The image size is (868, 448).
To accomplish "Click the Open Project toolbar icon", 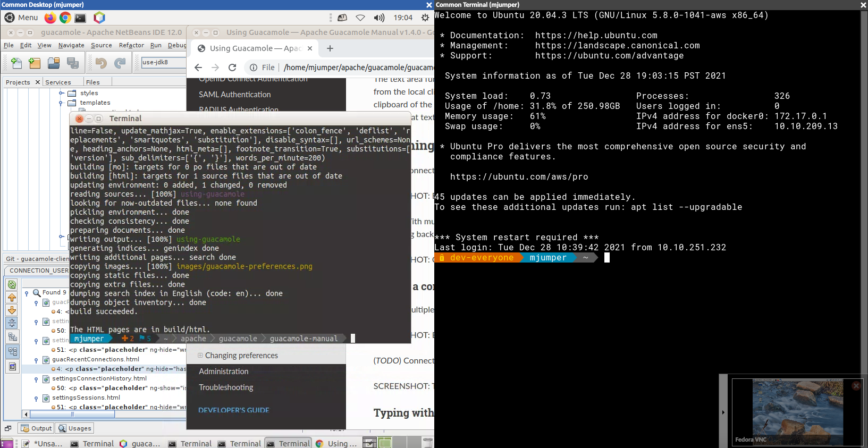I will 54,63.
